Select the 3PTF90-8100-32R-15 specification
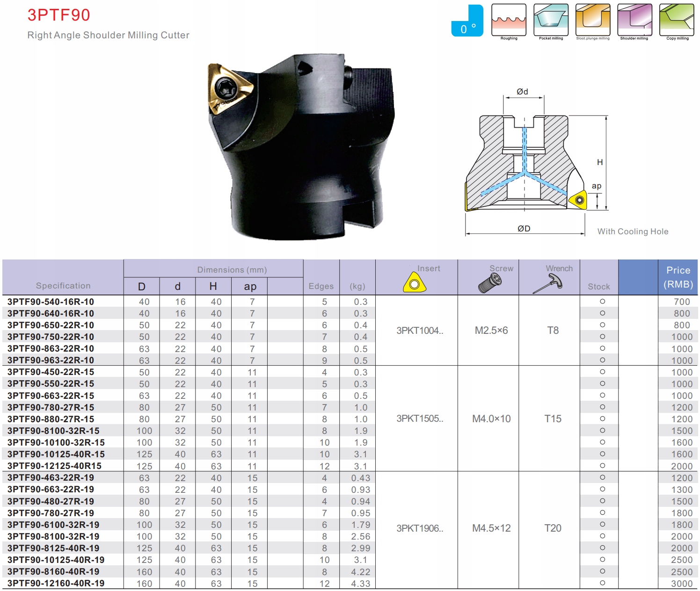The height and width of the screenshot is (591, 700). (53, 431)
